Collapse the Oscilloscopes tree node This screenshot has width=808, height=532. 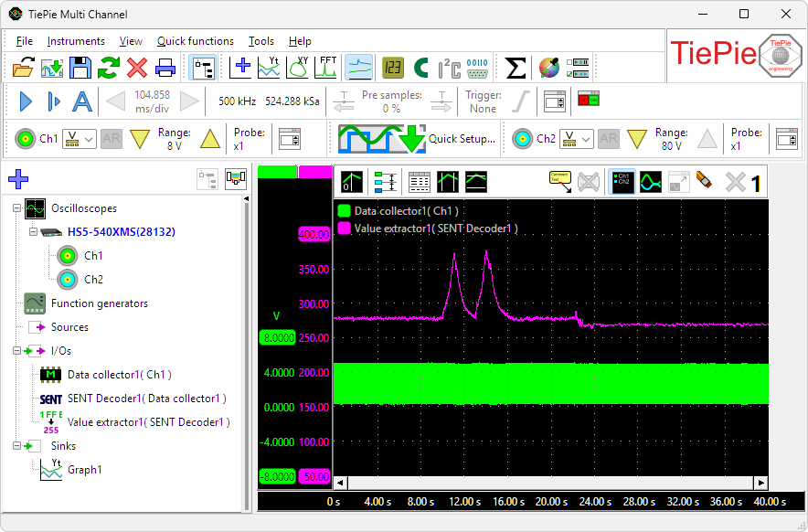pyautogui.click(x=16, y=208)
